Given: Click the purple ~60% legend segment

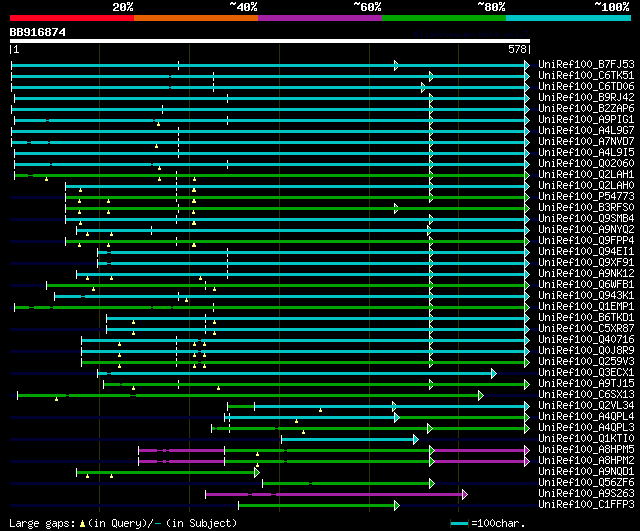Looking at the screenshot, I should [320, 18].
